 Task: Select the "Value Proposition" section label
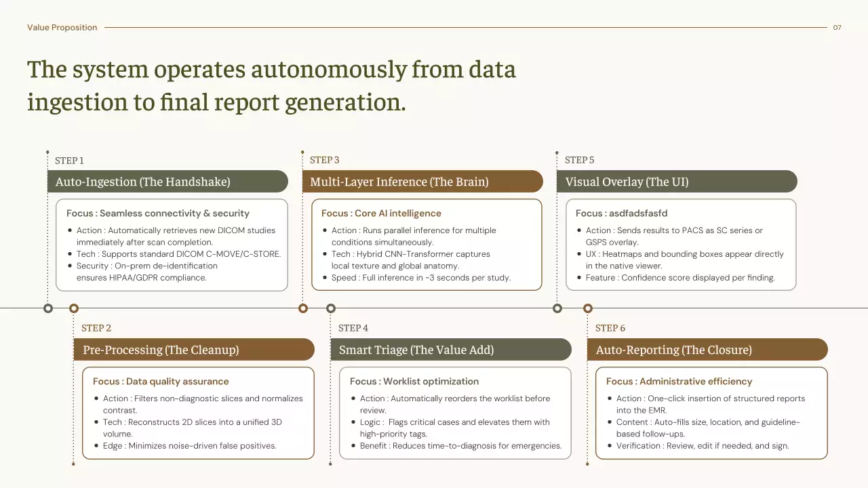(62, 28)
